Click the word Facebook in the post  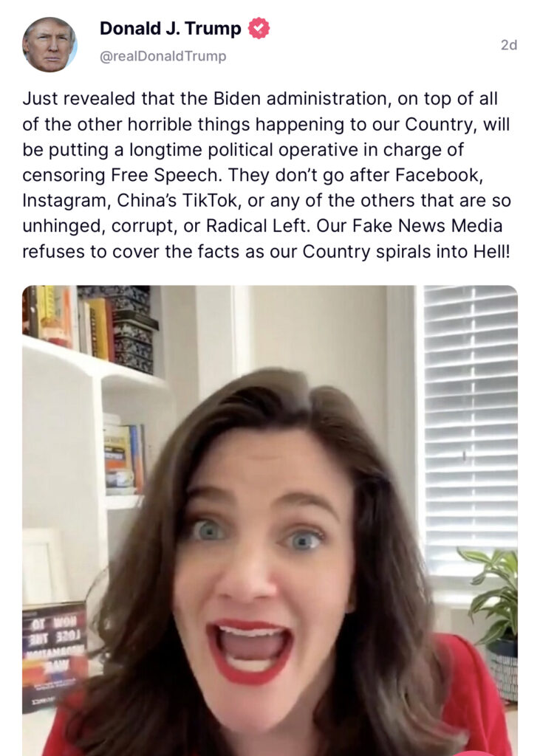(x=439, y=175)
